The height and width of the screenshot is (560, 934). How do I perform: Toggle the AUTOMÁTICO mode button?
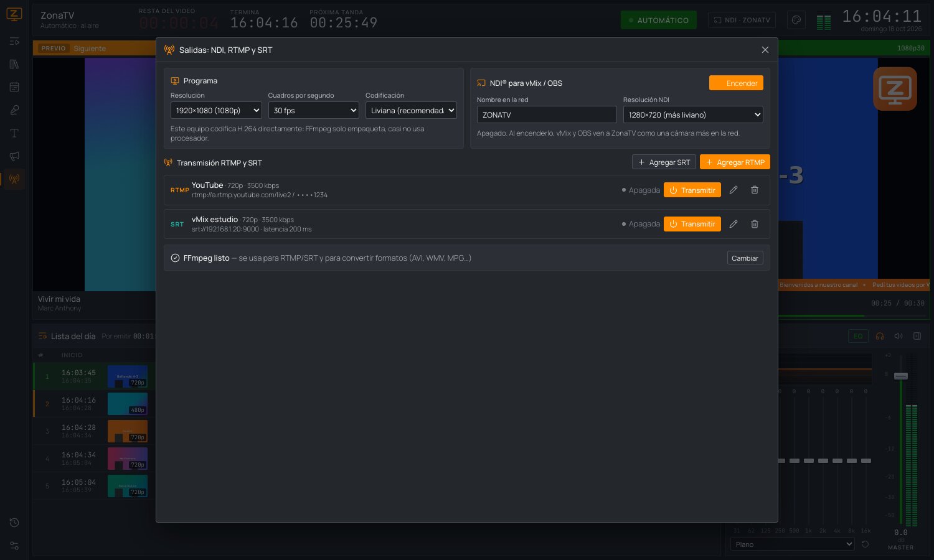659,20
